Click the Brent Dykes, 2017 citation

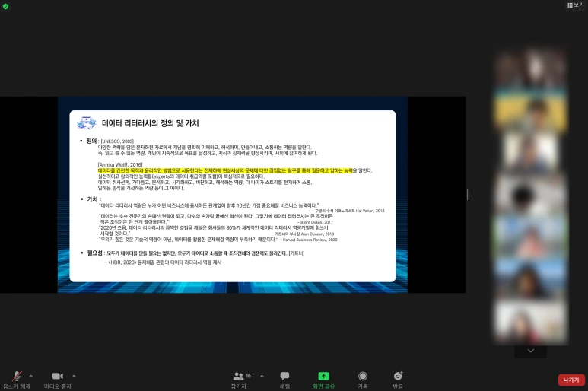[x=316, y=222]
